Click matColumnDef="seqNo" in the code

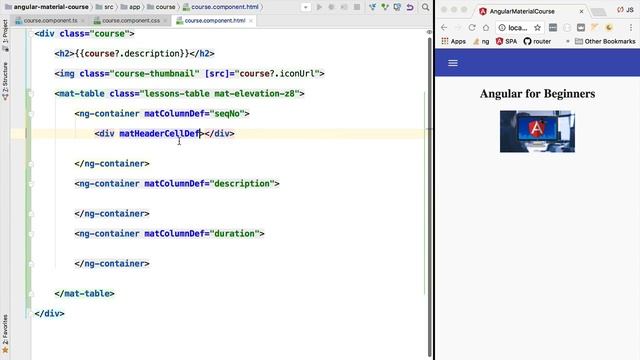tap(194, 113)
